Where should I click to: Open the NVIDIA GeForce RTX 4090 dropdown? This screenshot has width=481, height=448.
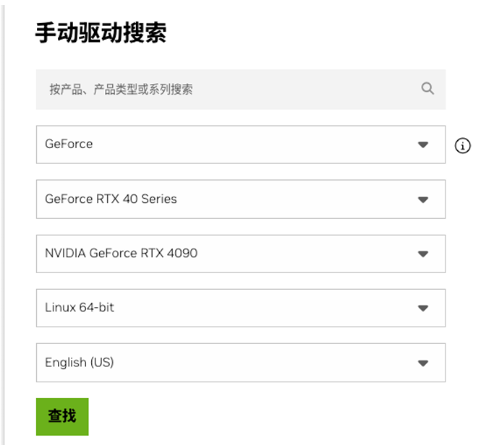click(241, 254)
